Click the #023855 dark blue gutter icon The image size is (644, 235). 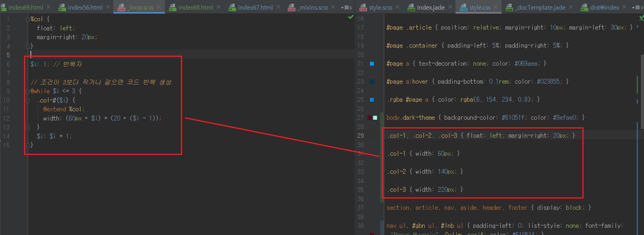pos(372,82)
